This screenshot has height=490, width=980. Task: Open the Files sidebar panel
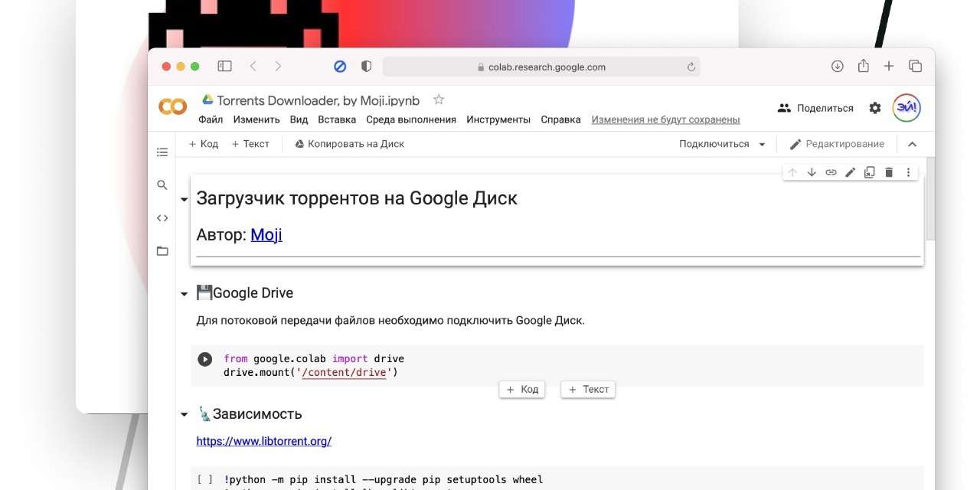pos(162,251)
